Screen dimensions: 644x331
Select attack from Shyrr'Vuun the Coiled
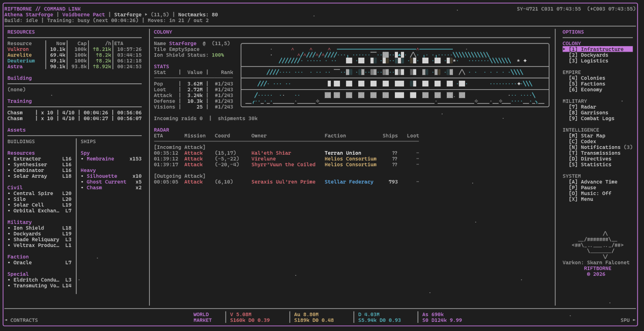[x=286, y=164]
